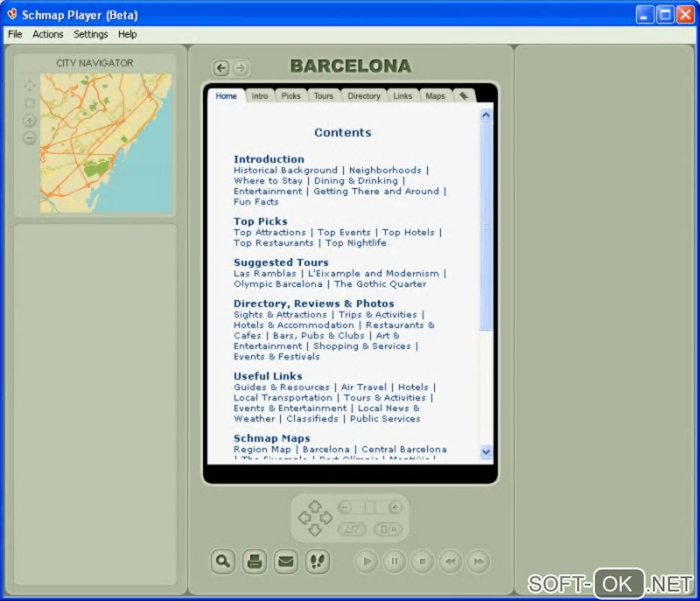
Task: Open the Shopping & Services link
Action: [362, 346]
